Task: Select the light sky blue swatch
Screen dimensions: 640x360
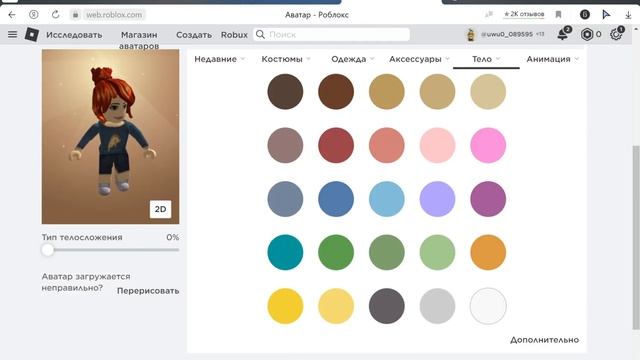Action: [387, 199]
